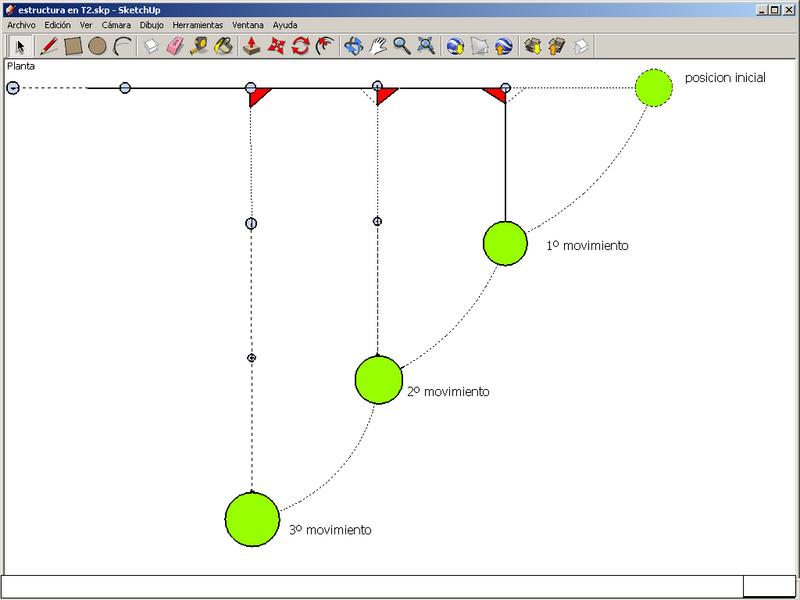
Task: Select the arrow Select tool
Action: (20, 46)
